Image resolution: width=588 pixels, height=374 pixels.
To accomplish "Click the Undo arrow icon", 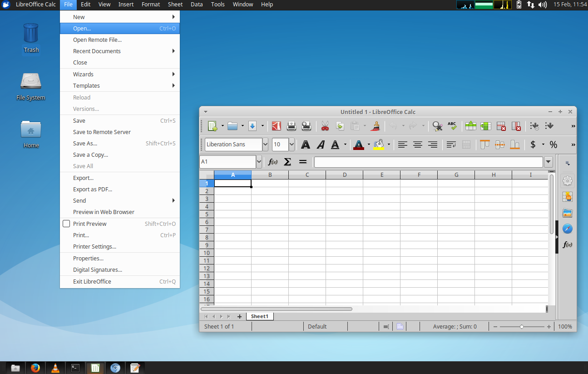I will pos(394,126).
